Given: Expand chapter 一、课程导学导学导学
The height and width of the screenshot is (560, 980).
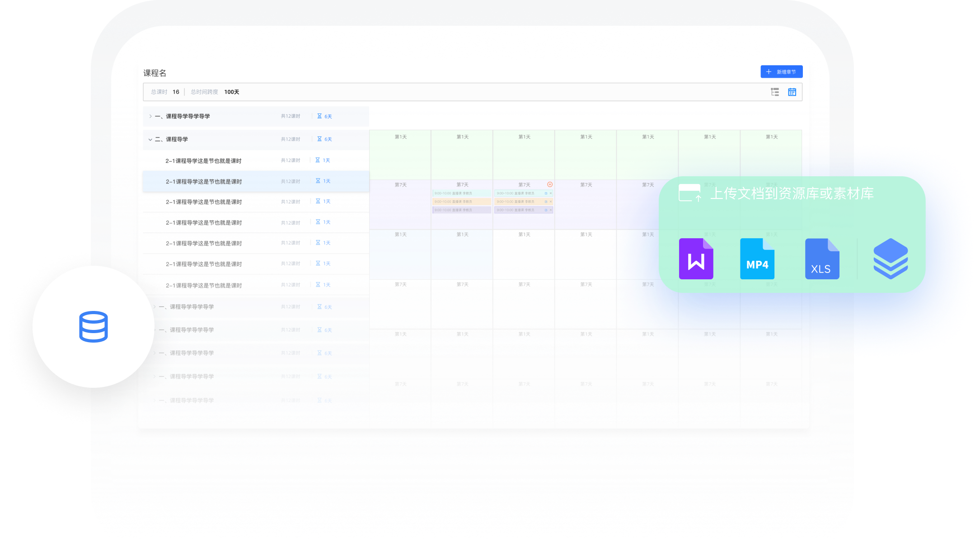Looking at the screenshot, I should click(150, 116).
